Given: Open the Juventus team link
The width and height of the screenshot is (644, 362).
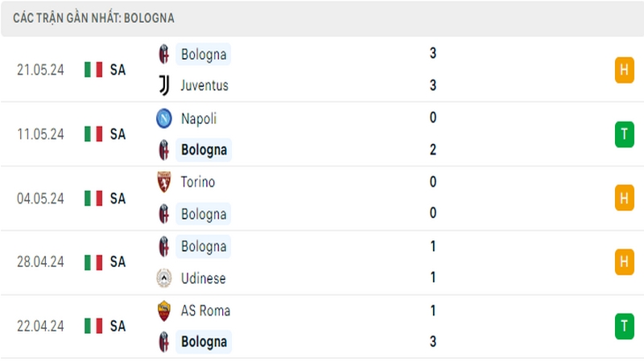Looking at the screenshot, I should pos(204,85).
